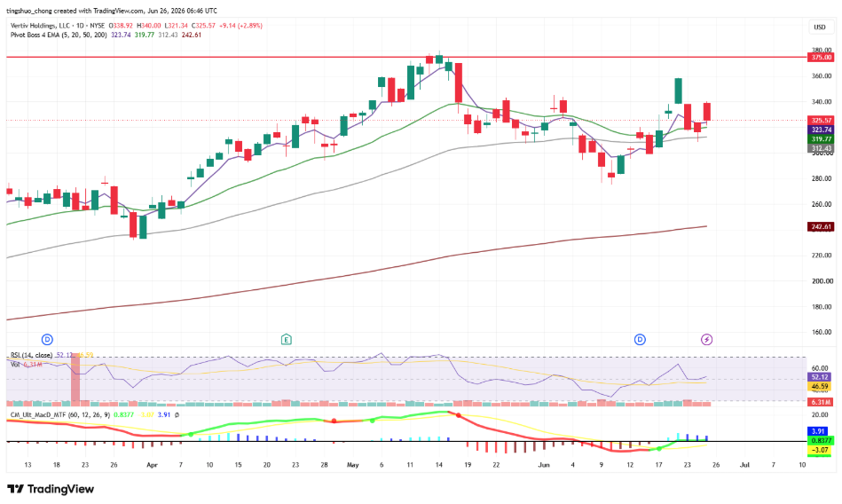This screenshot has width=842, height=504.
Task: Click the 312.43 gray EMA axis label
Action: click(x=821, y=148)
